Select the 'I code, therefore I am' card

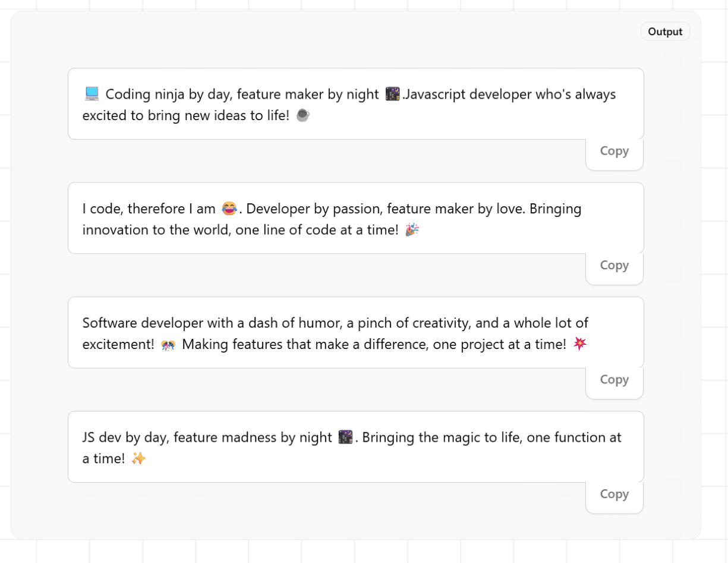point(356,218)
